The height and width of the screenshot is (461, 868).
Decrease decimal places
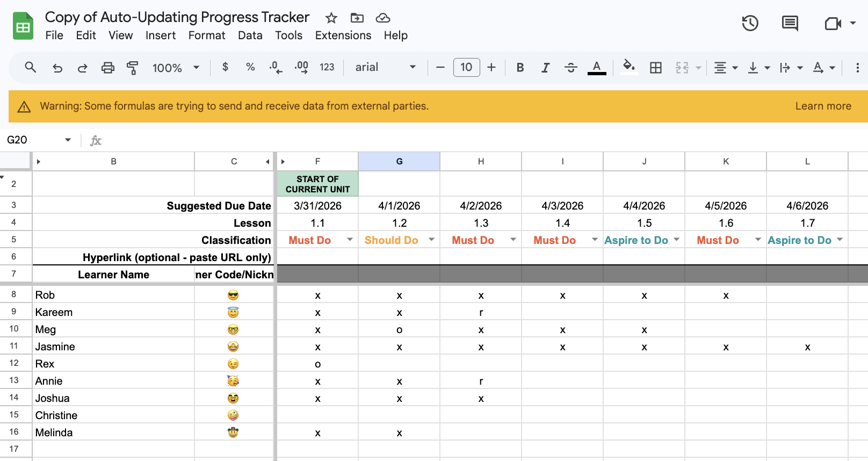tap(276, 67)
